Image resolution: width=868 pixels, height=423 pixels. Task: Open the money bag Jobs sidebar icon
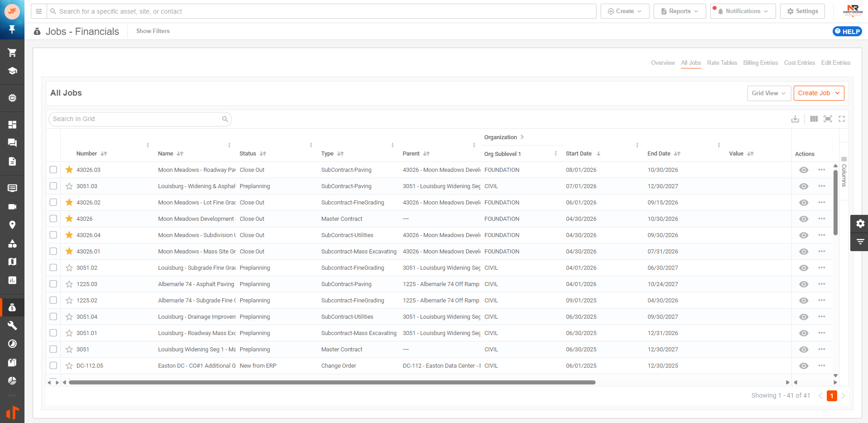tap(12, 307)
